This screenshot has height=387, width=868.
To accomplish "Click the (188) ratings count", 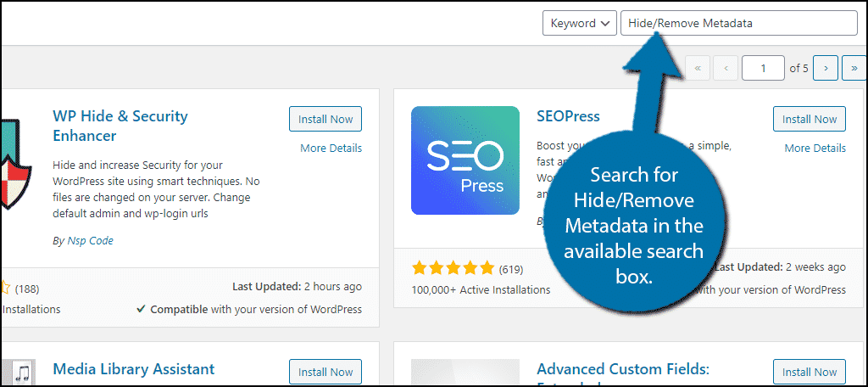I will click(x=26, y=289).
